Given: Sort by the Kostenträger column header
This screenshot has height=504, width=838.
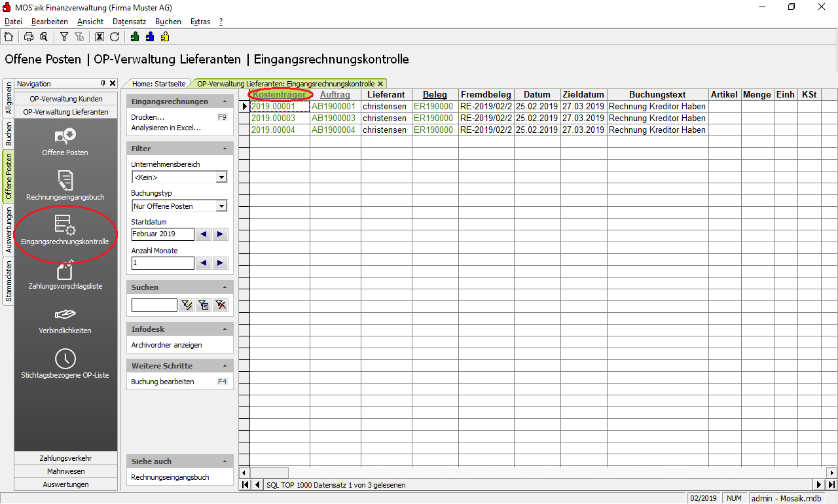Looking at the screenshot, I should (x=280, y=95).
